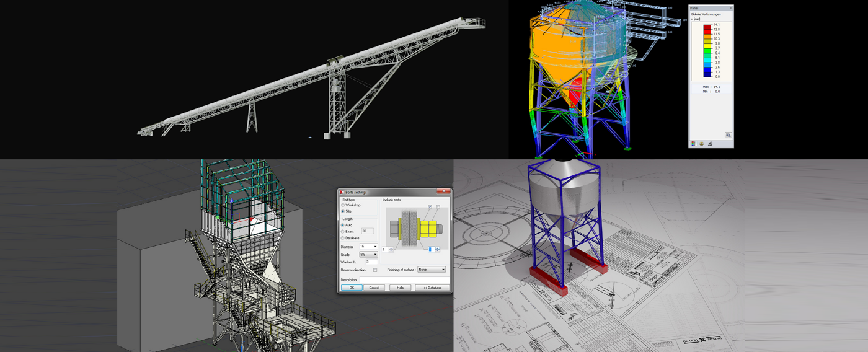Click the rightmost icon in panel footer
868x352 pixels.
tap(710, 144)
